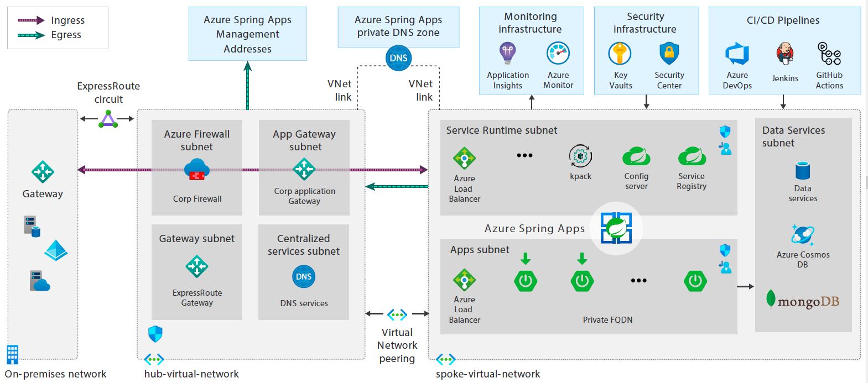This screenshot has height=383, width=868.
Task: Select the mongoDB logo
Action: tap(803, 300)
